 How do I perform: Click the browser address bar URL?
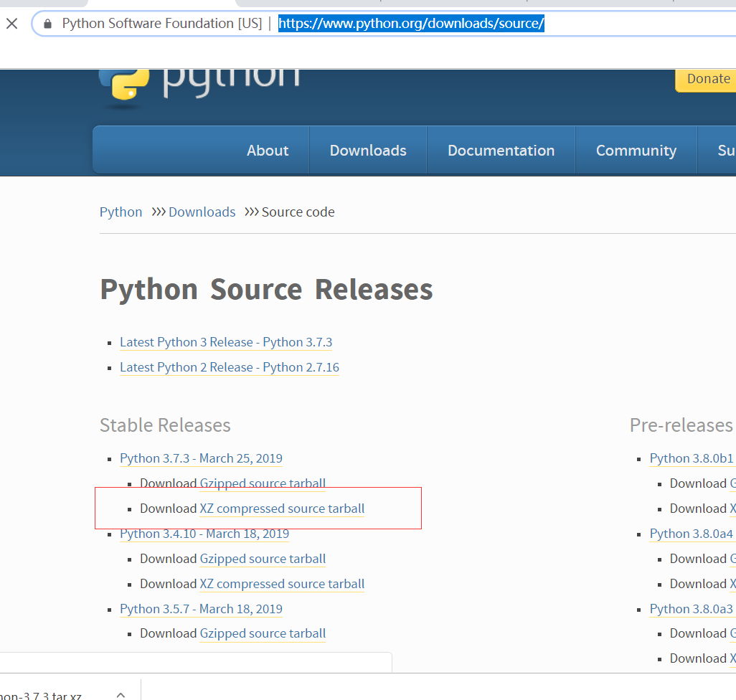411,24
